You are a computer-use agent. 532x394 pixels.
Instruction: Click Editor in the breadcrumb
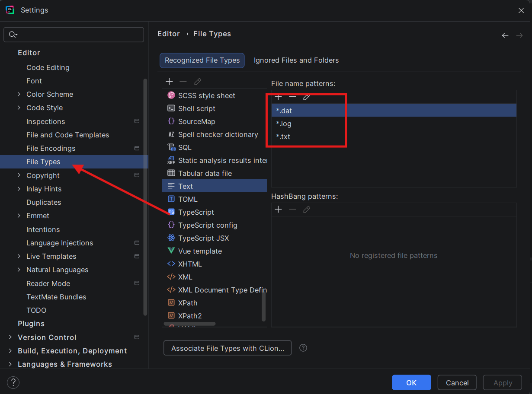coord(169,34)
